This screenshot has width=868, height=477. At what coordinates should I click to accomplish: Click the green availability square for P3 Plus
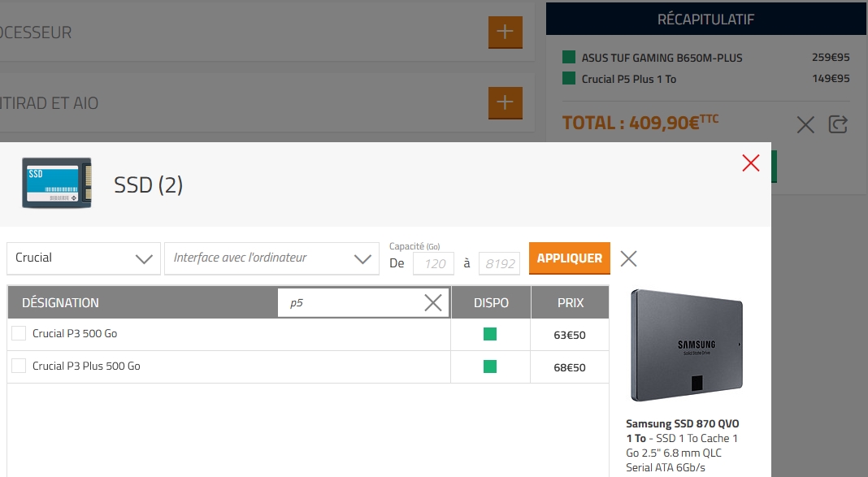pos(490,366)
